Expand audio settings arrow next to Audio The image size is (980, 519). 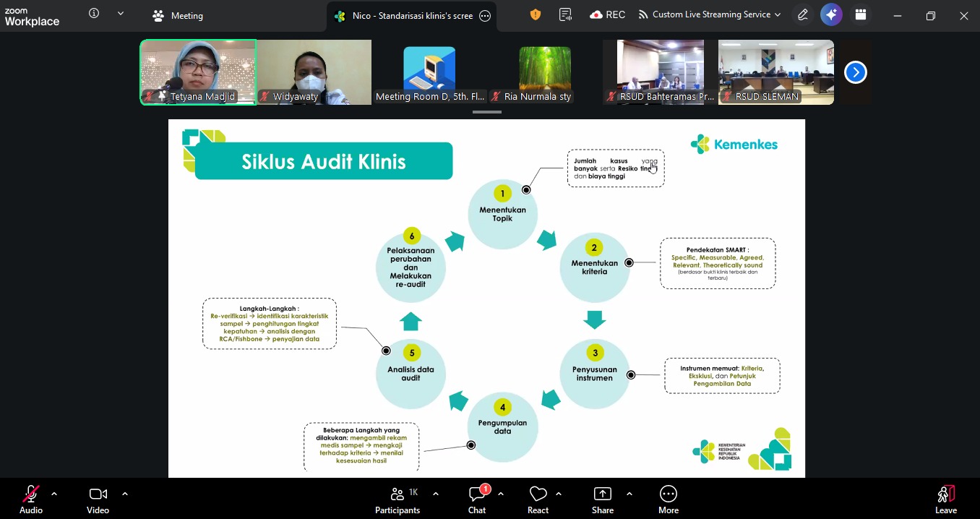pos(54,494)
